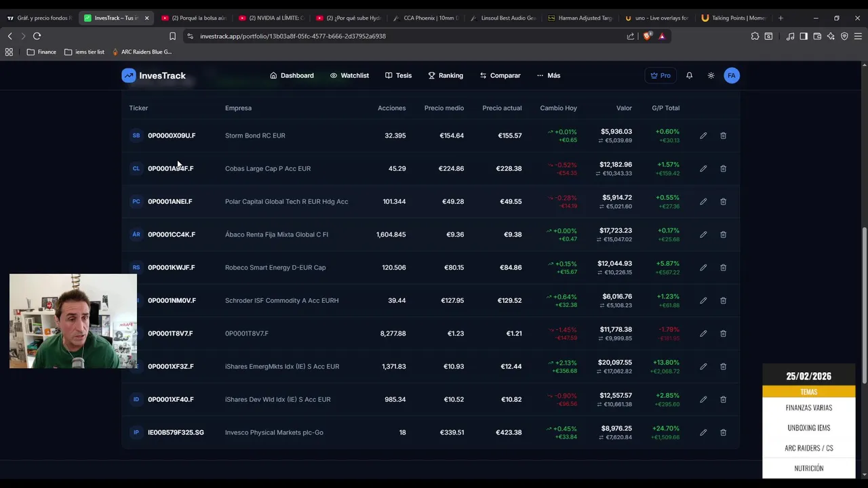Sort by the Acciones column header

pos(392,108)
